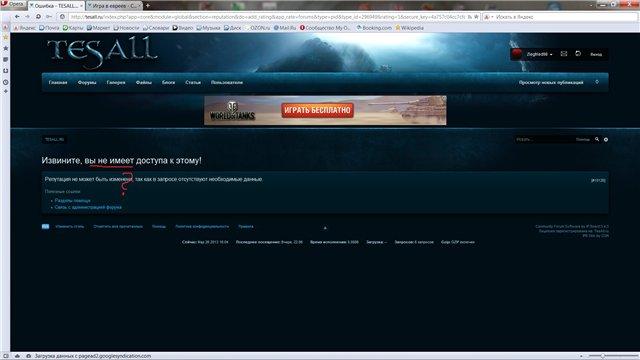
Task: Click "Отметить все прочитанным" footer link
Action: point(118,227)
